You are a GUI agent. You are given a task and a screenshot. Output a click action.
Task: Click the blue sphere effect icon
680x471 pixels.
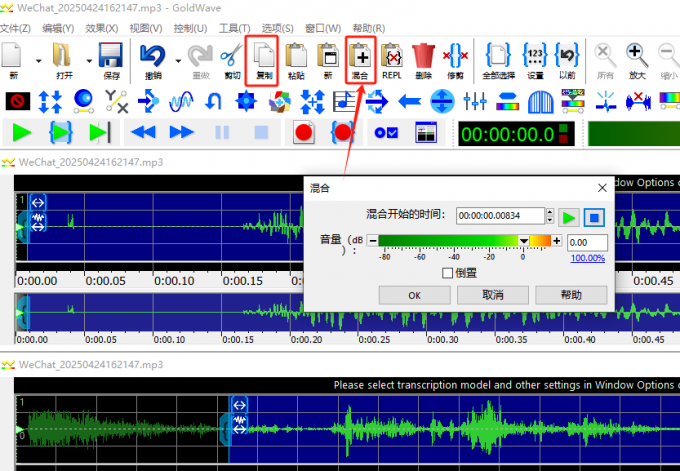84,101
